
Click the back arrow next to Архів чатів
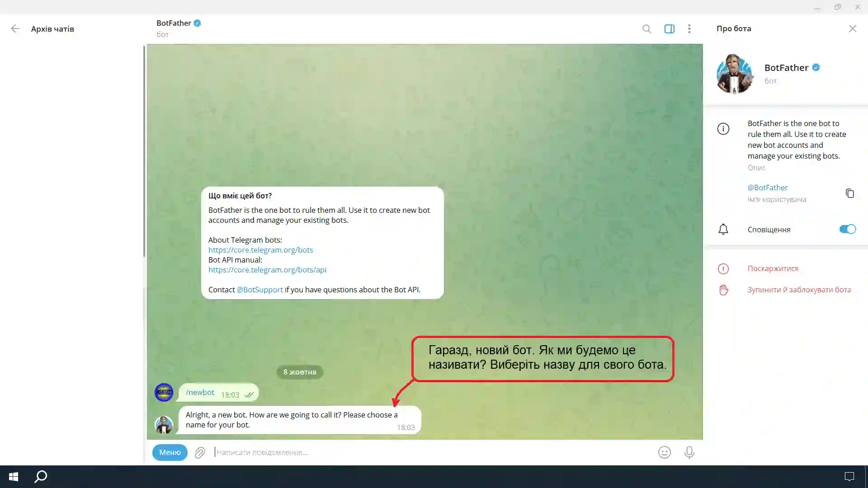[x=15, y=29]
